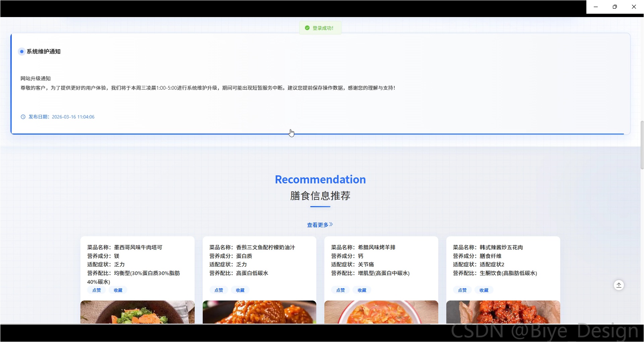
Task: Click the 营养配比：生酮饮食(高脂肪低碳水) line
Action: [x=495, y=273]
